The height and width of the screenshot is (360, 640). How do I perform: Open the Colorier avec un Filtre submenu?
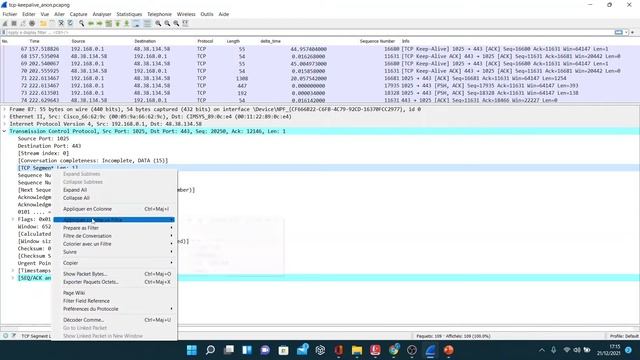(114, 244)
